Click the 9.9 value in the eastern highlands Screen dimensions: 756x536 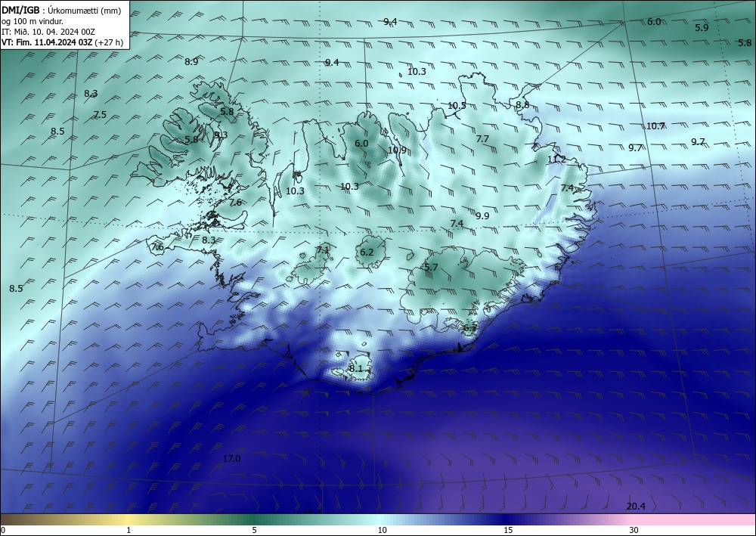[482, 216]
